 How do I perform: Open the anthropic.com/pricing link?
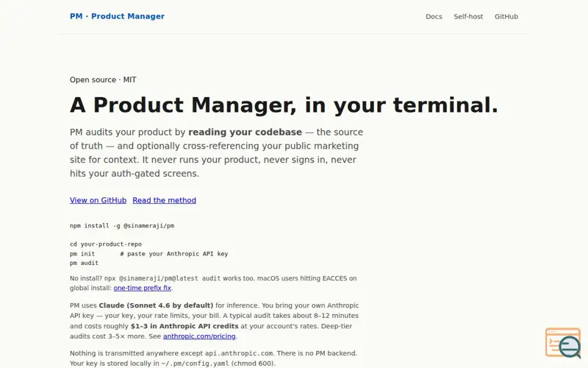199,336
